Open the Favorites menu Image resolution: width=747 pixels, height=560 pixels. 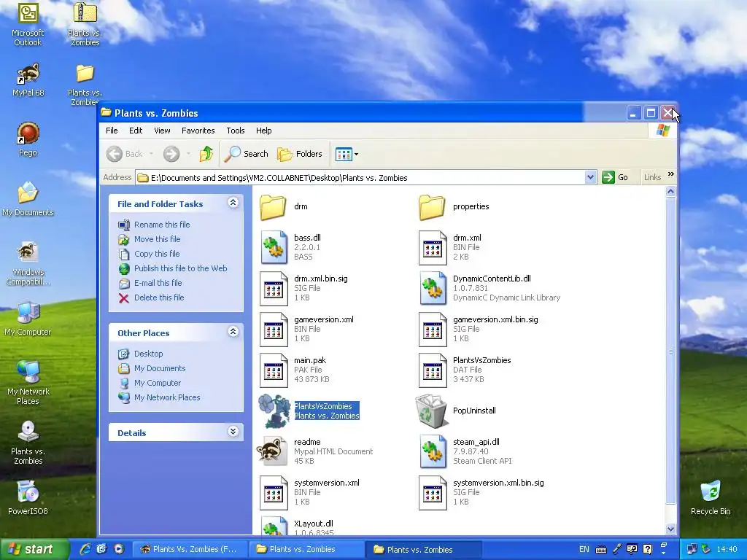[198, 131]
